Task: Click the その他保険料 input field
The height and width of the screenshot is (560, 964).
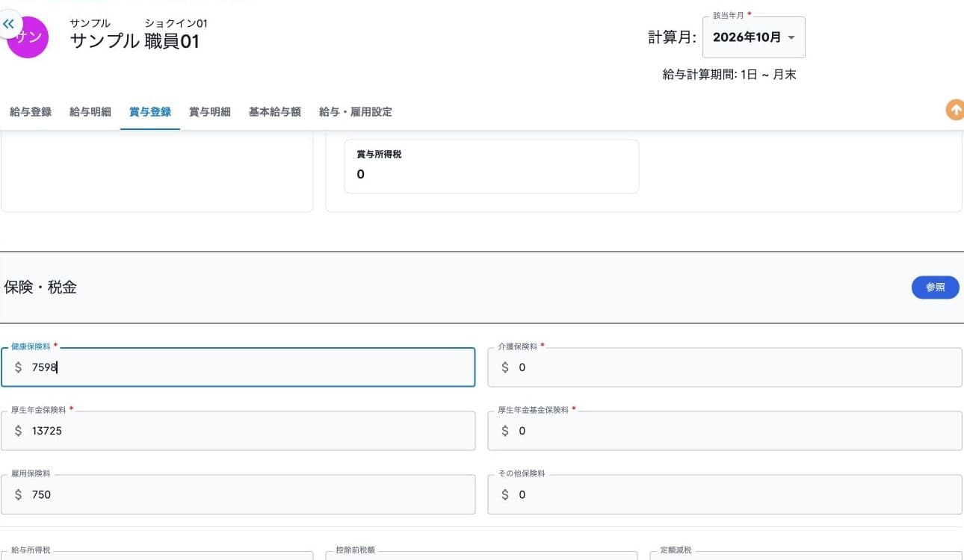Action: pyautogui.click(x=725, y=494)
